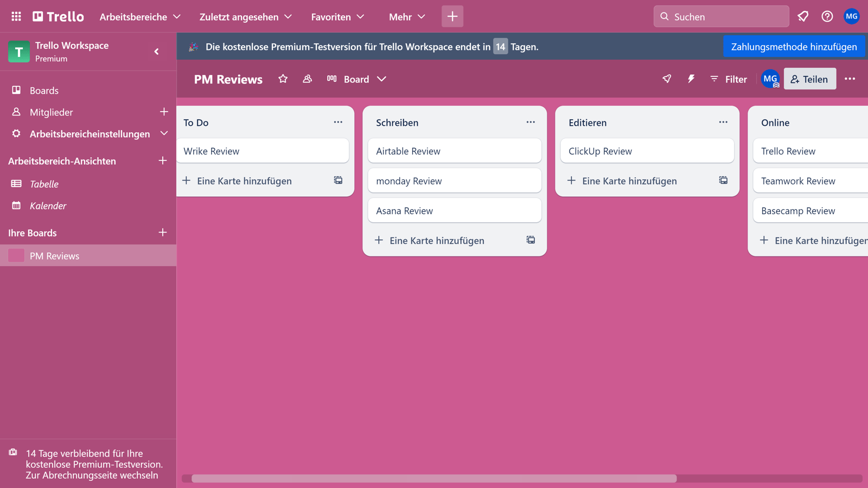Viewport: 868px width, 488px height.
Task: Expand the Arbeitsbereiche dropdown
Action: 139,17
